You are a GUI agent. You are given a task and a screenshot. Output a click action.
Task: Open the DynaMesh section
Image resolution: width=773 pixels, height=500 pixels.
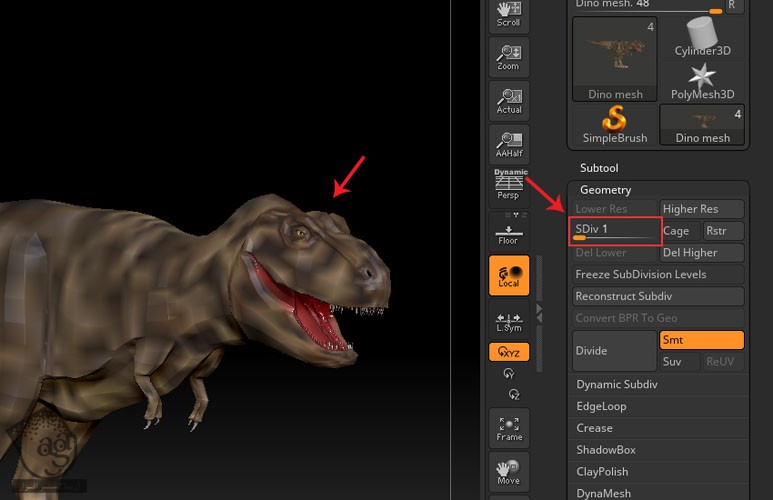(x=603, y=493)
